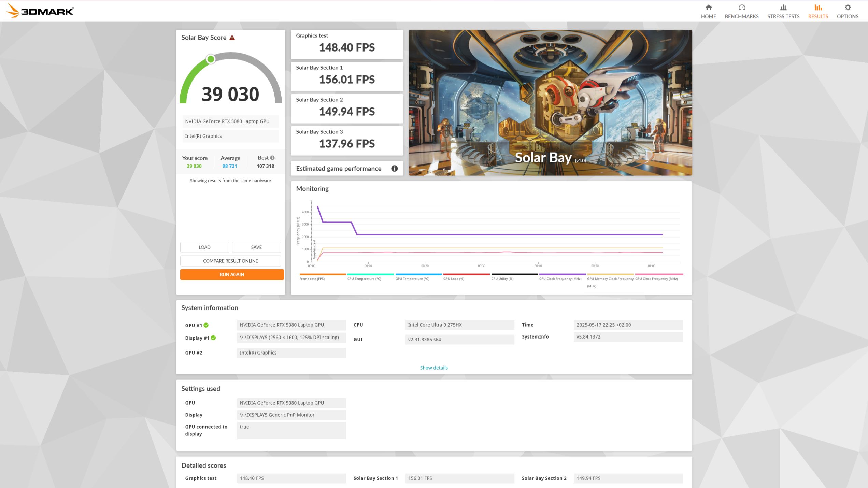Click COMPARE RESULT ONLINE button
The width and height of the screenshot is (868, 488).
coord(230,261)
